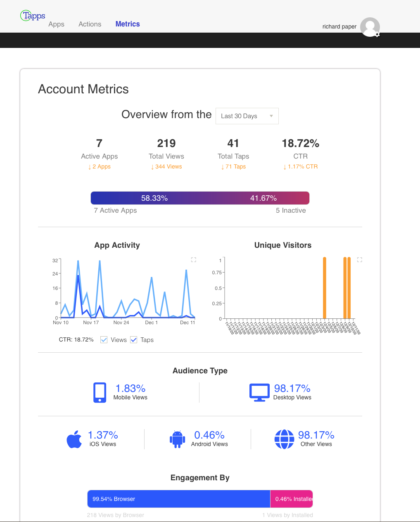Click the Tapps logo

[33, 16]
